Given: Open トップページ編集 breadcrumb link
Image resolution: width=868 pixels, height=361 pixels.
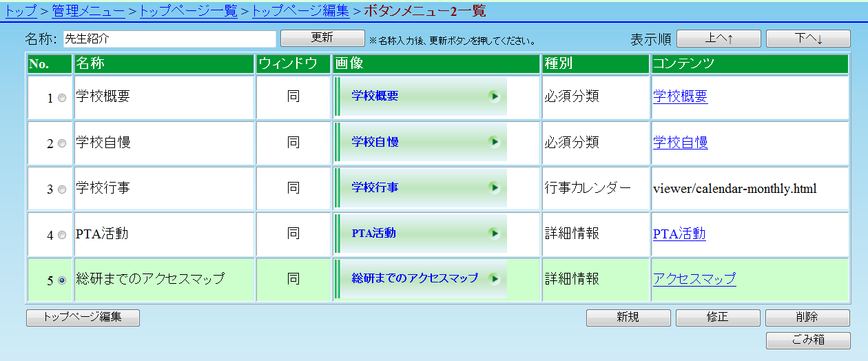Looking at the screenshot, I should tap(300, 10).
